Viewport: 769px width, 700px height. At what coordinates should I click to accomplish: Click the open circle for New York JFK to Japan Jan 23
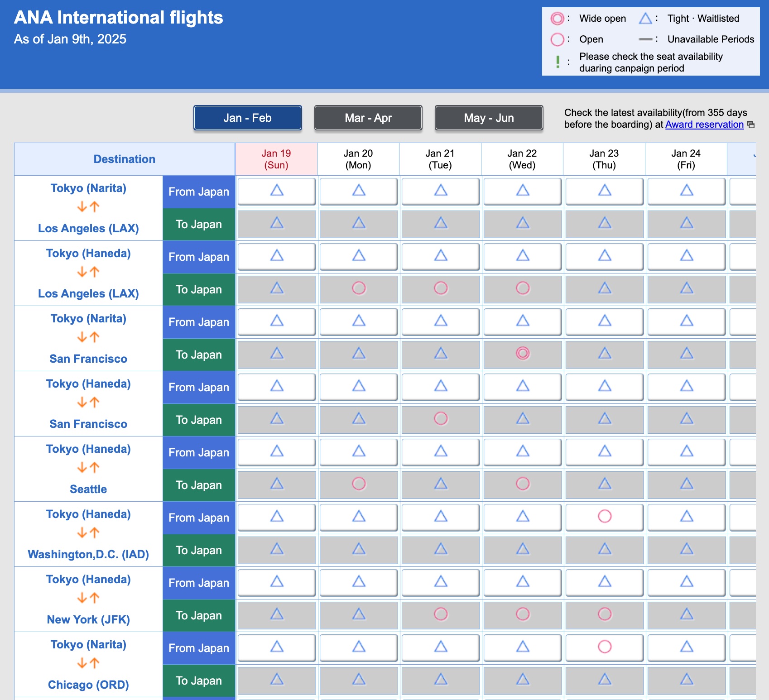(x=604, y=615)
